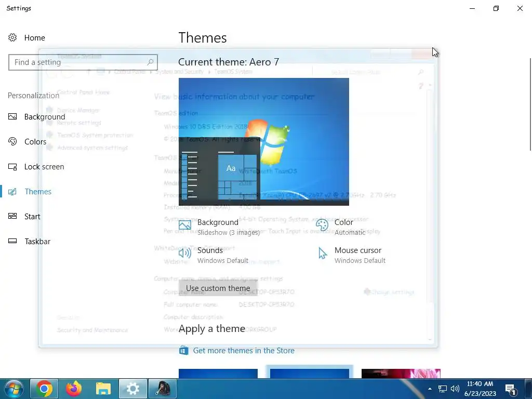Image resolution: width=532 pixels, height=399 pixels.
Task: Click the Mouse cursor arrow icon
Action: pyautogui.click(x=323, y=253)
